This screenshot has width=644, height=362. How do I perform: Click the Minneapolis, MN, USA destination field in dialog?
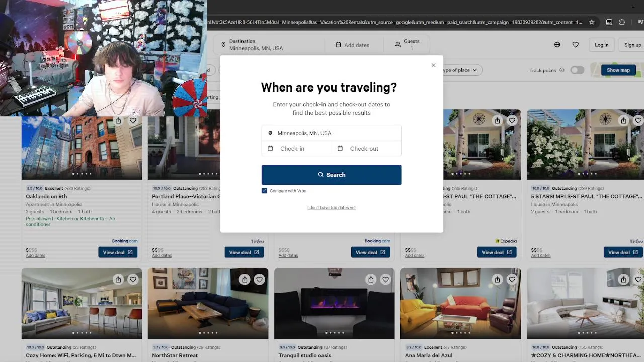[332, 133]
